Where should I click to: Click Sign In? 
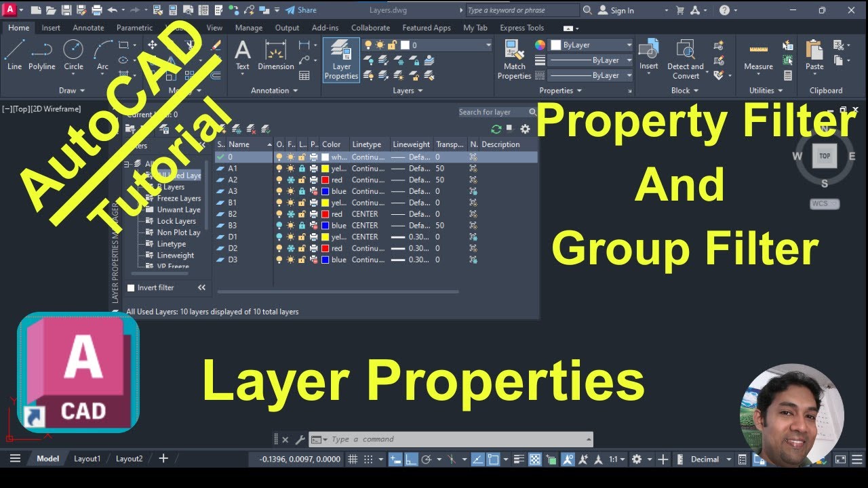click(x=616, y=10)
